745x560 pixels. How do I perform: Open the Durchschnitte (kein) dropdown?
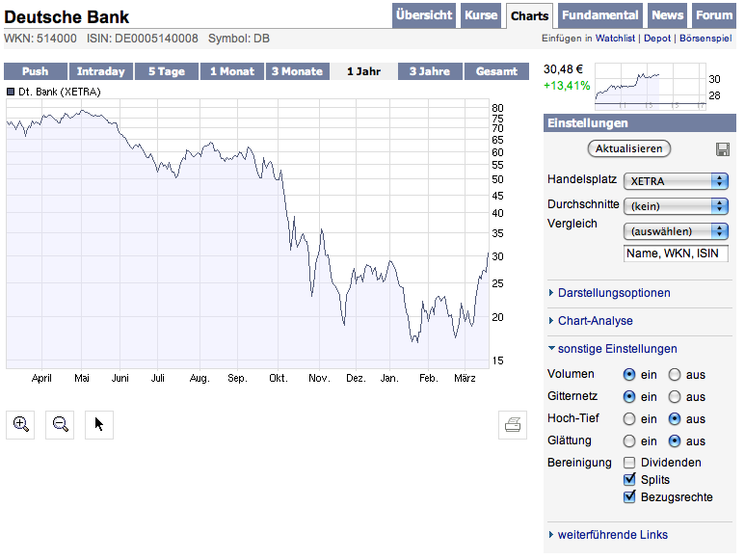676,206
